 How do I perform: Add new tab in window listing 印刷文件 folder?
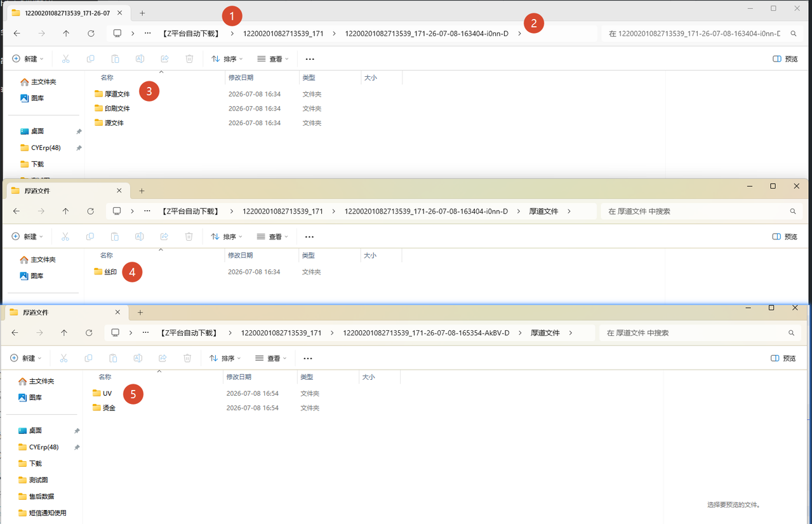142,13
